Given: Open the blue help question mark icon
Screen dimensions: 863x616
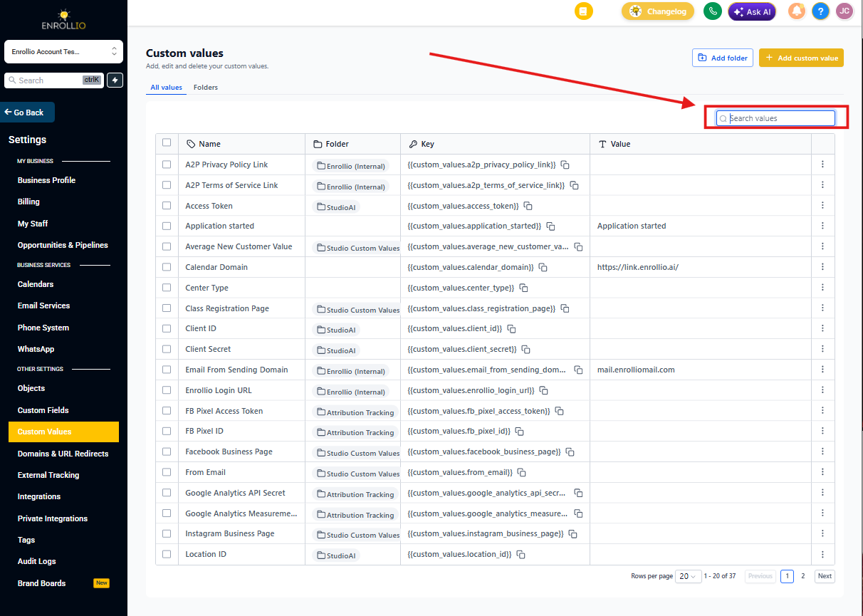Looking at the screenshot, I should (x=821, y=11).
